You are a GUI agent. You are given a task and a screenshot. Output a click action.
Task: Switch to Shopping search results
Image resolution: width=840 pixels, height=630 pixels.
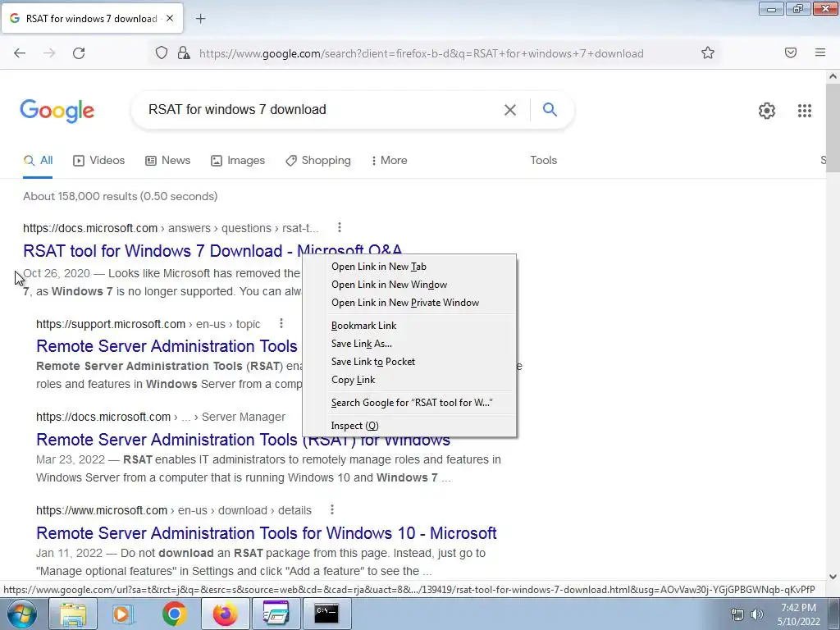point(318,160)
